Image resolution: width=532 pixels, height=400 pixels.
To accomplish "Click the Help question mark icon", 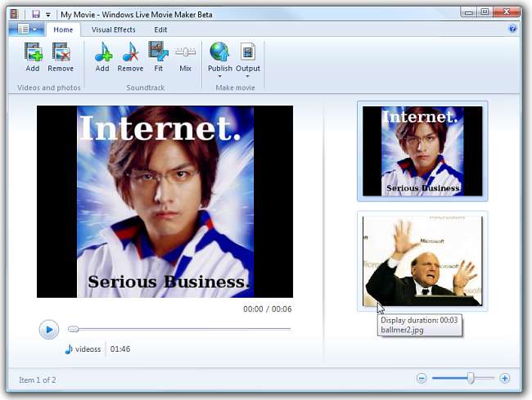I will point(513,29).
